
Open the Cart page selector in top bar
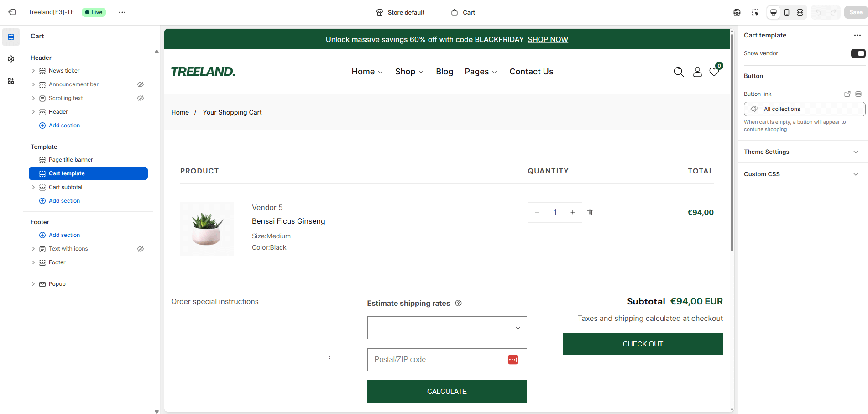(463, 12)
